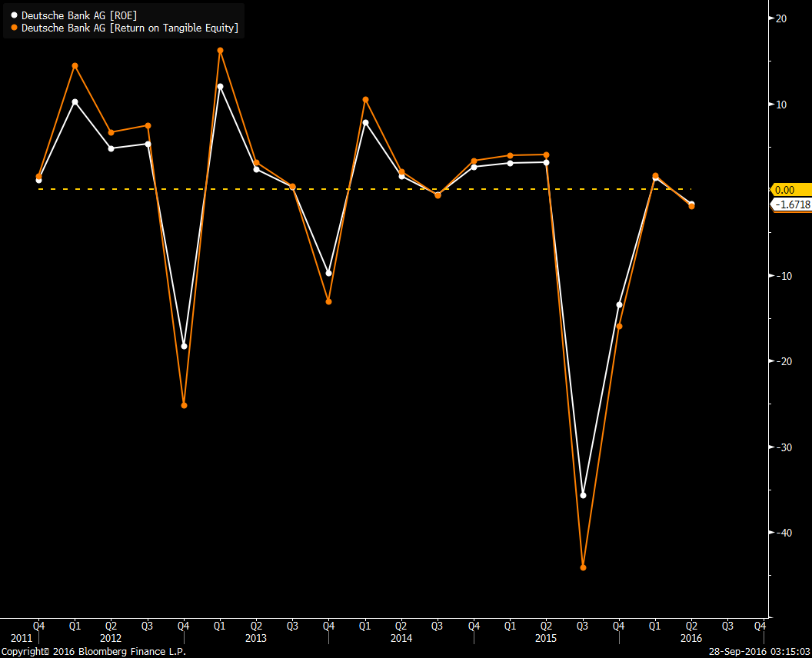812x658 pixels.
Task: Click the Q3 axis label for 2016
Action: (727, 626)
